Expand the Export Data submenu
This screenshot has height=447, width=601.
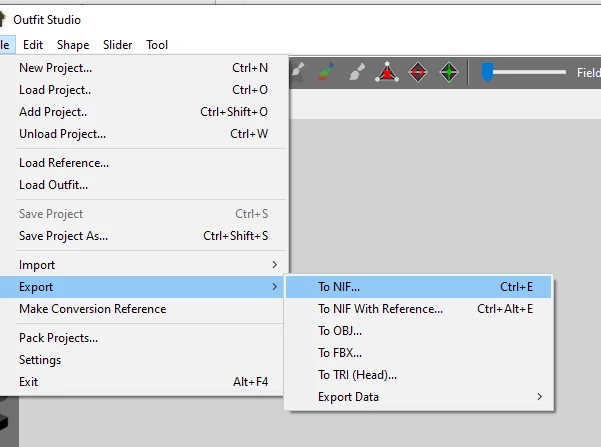(419, 397)
